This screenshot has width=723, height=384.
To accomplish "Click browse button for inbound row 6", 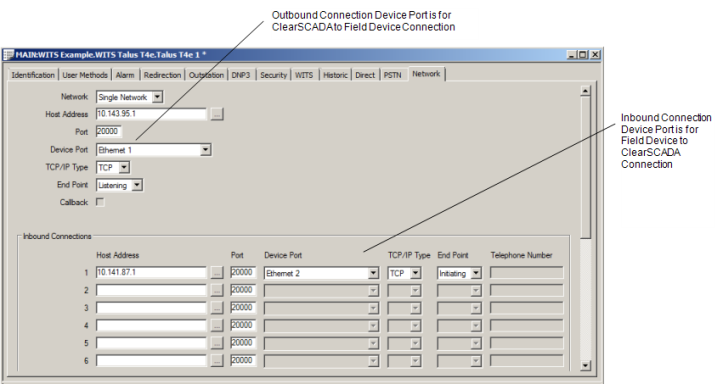I will tap(217, 360).
